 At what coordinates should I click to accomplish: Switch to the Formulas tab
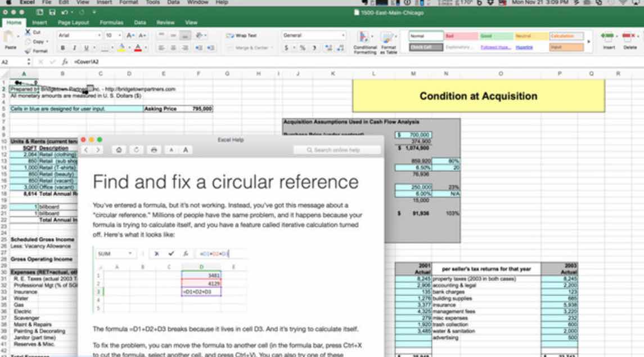pos(111,23)
